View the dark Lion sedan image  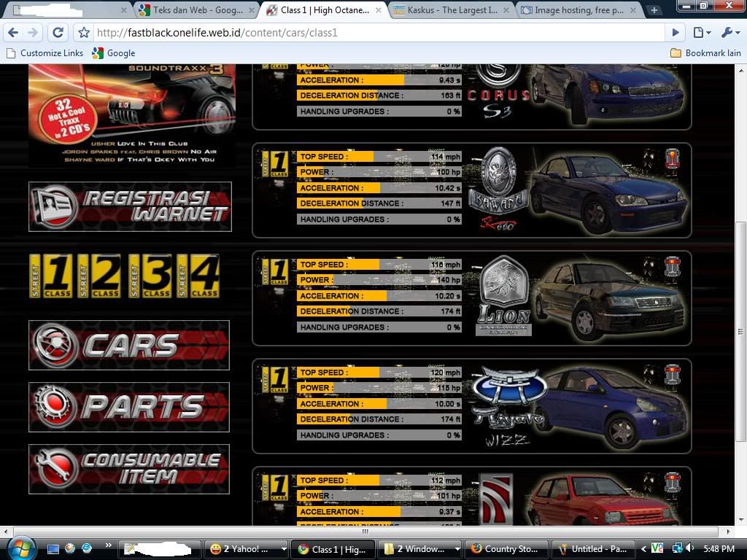608,301
